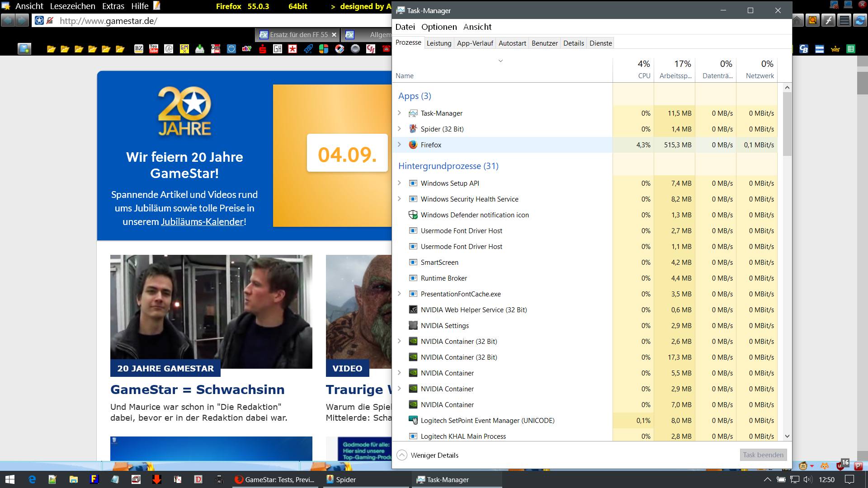
Task: Click the Firefox icon in process list
Action: coord(413,145)
